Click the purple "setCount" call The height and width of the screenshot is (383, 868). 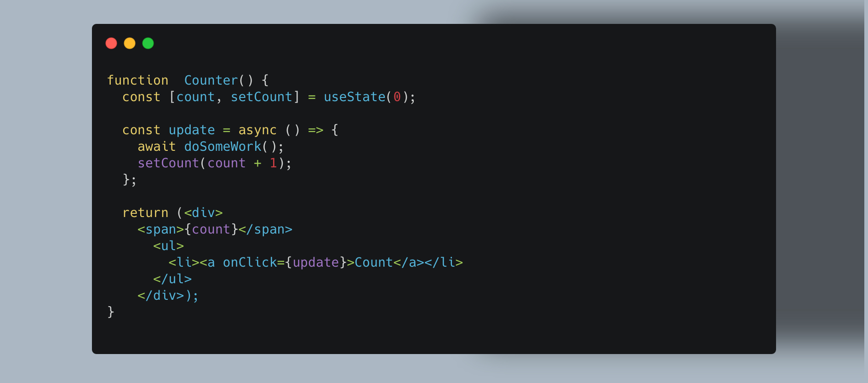(168, 163)
